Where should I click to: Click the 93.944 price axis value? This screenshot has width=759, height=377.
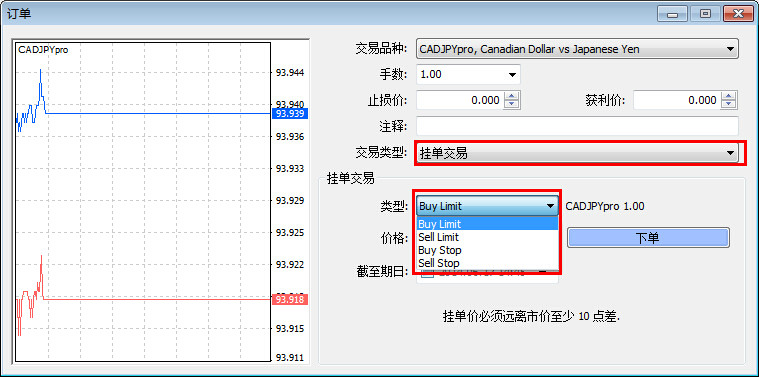click(290, 73)
